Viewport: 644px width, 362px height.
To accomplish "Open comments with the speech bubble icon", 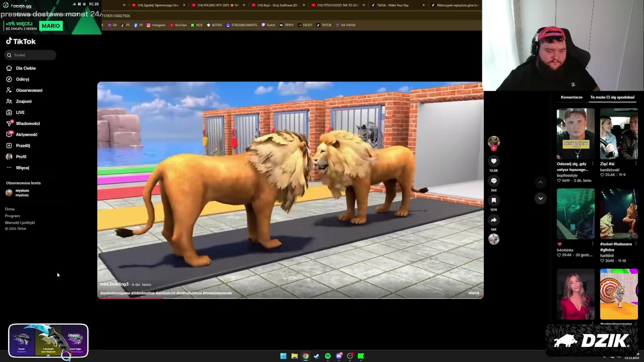I will [x=494, y=180].
